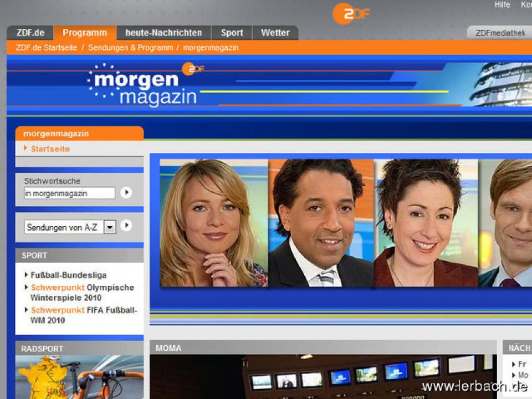Click arrow bullet next to Fußball-Bundesliga
532x399 pixels.
click(26, 275)
